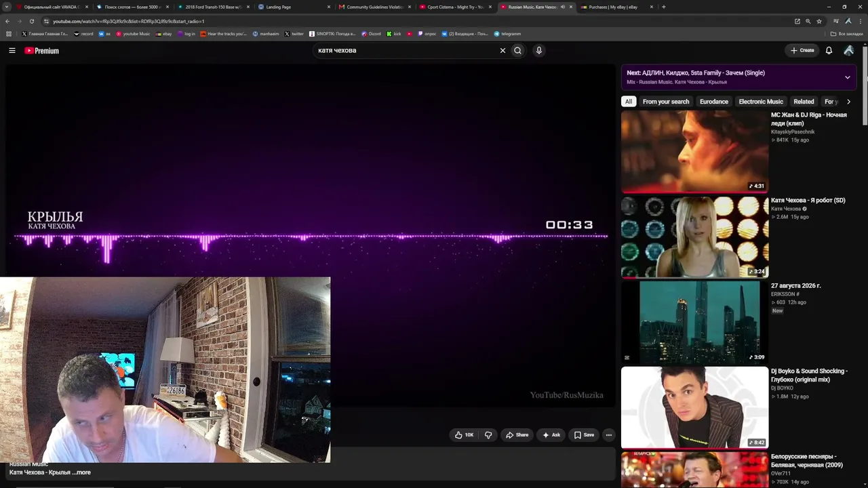This screenshot has width=868, height=488.
Task: Open the 27 августа 2026 video thumbnail
Action: (x=694, y=323)
